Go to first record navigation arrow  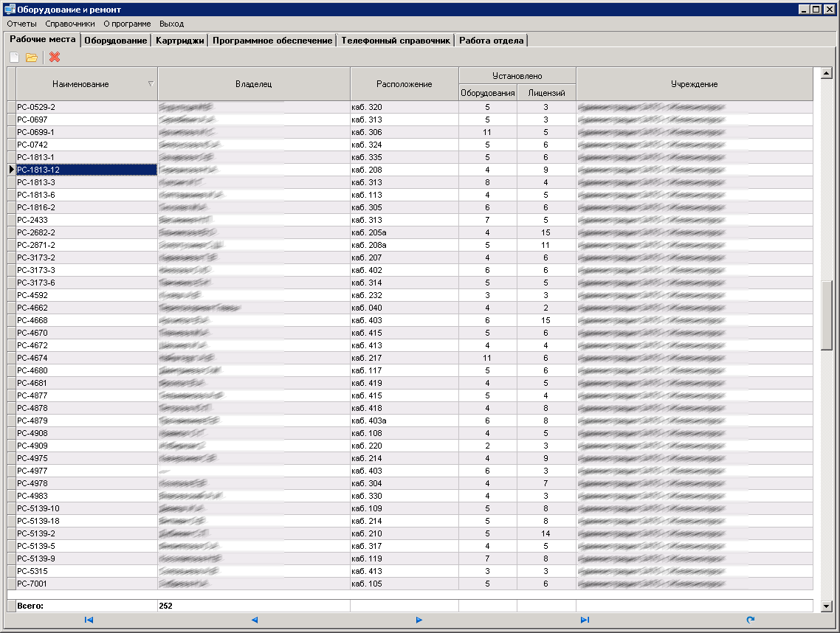tap(89, 620)
